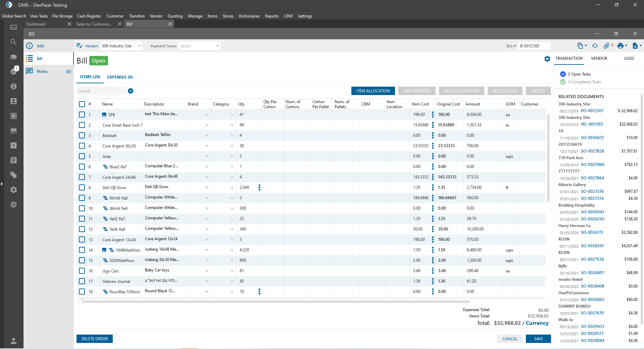This screenshot has width=644, height=349.
Task: Click the ITEM ALLOCATION button
Action: [x=373, y=91]
